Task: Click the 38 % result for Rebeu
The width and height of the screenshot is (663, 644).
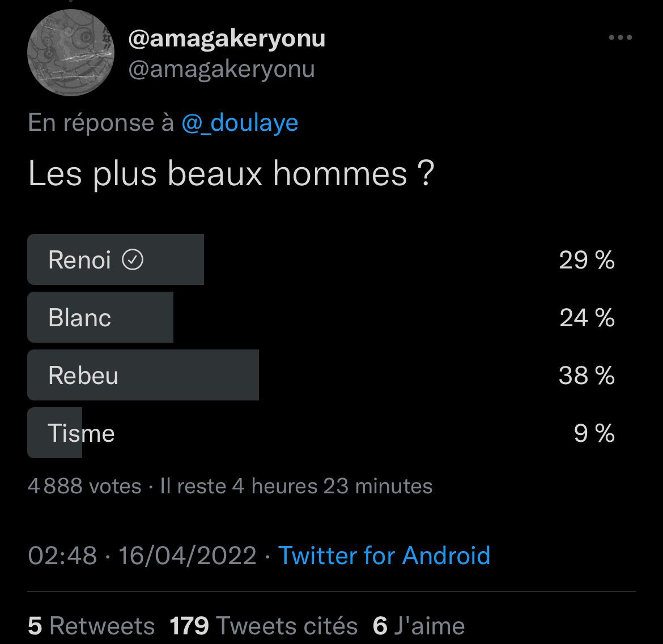Action: [586, 375]
